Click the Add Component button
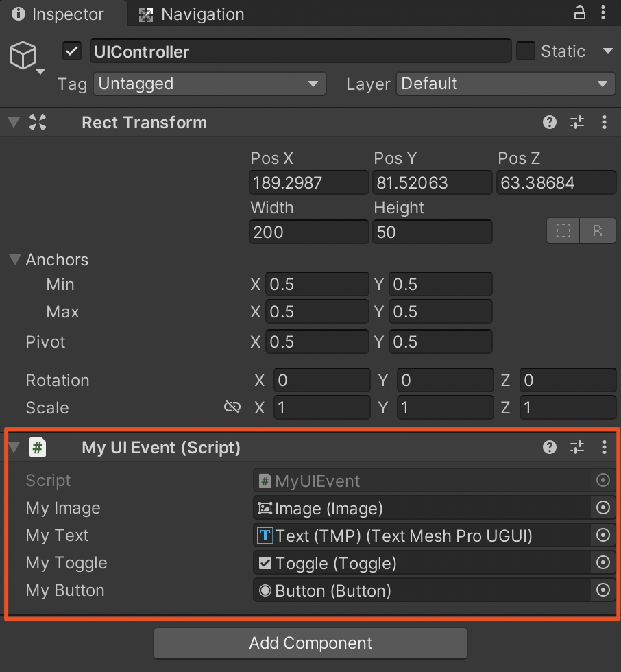The width and height of the screenshot is (621, 672). click(x=310, y=643)
